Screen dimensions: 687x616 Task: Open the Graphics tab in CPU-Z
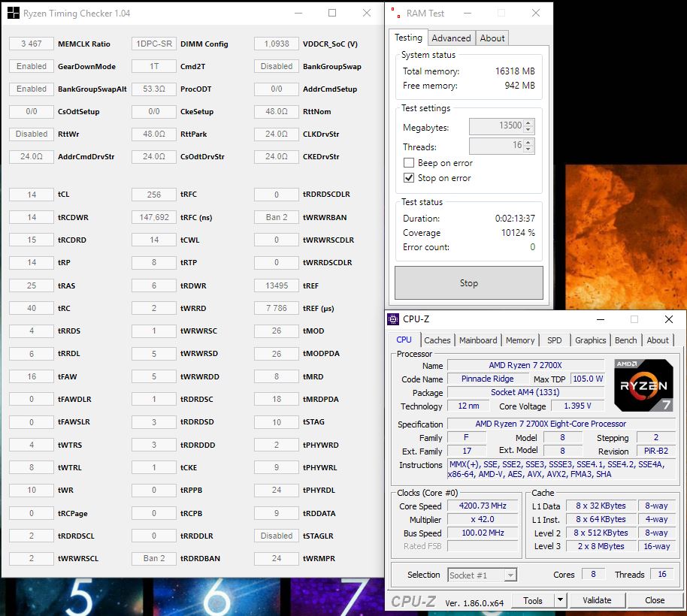[x=590, y=340]
